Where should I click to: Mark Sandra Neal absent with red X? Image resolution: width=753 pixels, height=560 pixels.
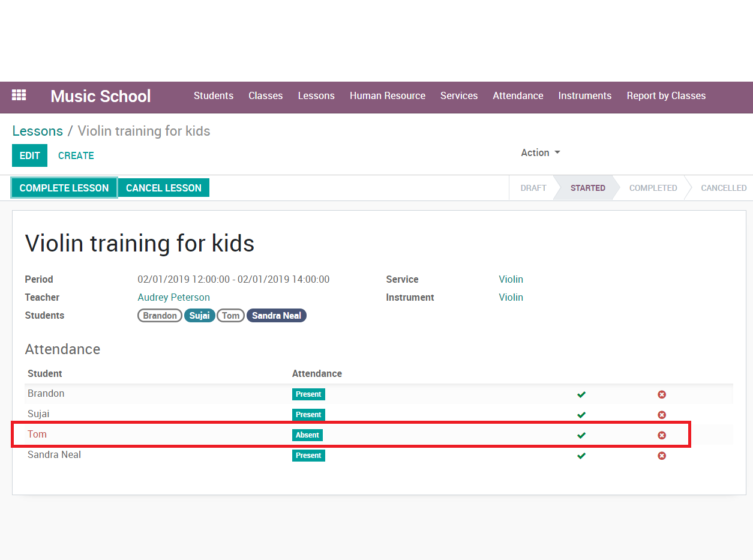[x=662, y=456]
